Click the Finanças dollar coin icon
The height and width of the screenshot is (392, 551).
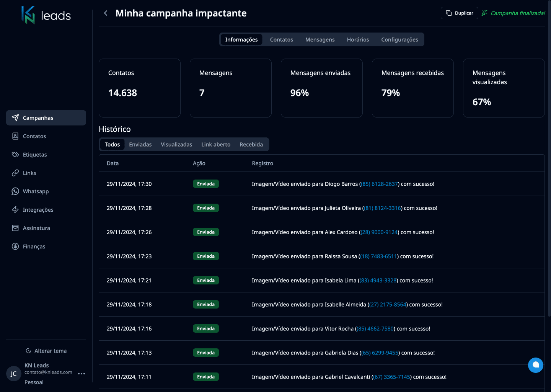point(15,246)
